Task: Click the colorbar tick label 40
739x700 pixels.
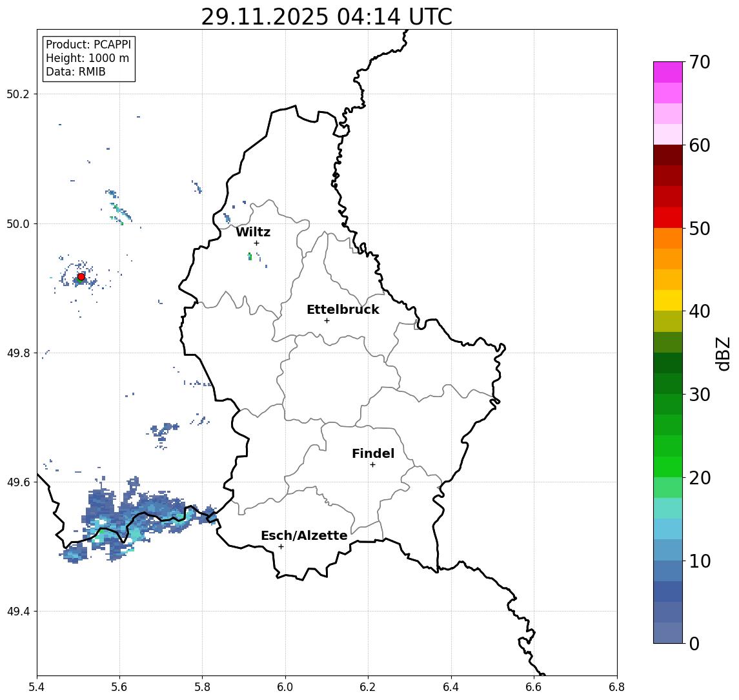Action: click(x=700, y=311)
